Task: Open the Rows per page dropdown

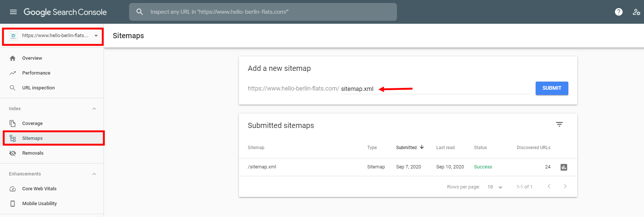Action: [495, 187]
